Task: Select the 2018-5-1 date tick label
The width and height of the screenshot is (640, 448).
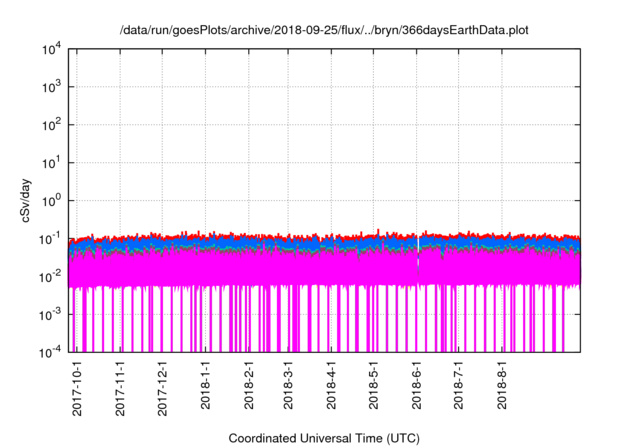Action: 373,384
